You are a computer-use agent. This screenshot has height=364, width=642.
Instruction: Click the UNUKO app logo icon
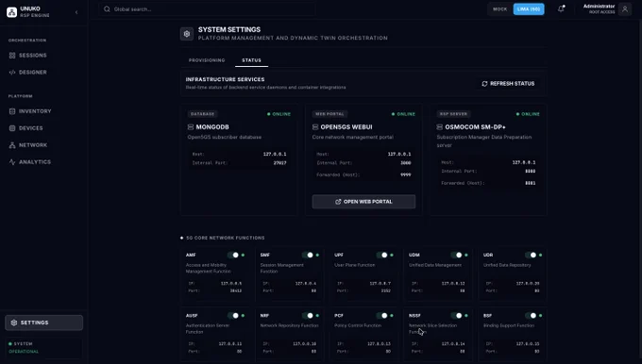(x=12, y=12)
